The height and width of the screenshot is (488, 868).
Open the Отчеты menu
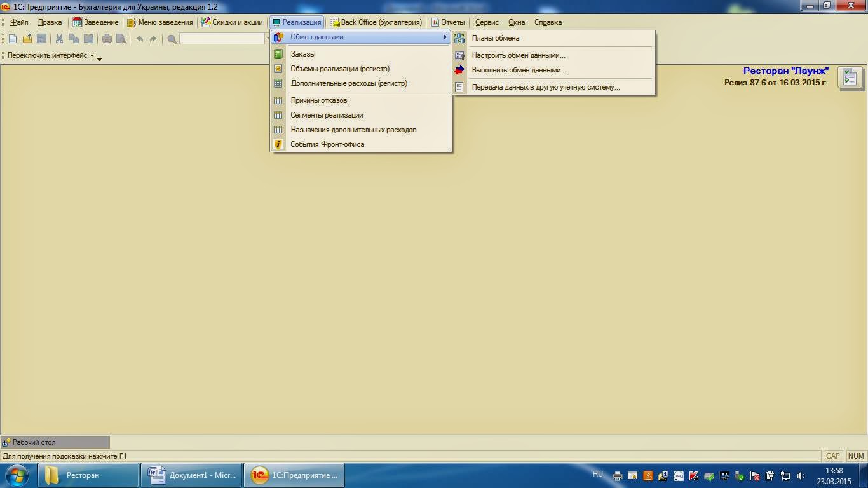tap(448, 22)
